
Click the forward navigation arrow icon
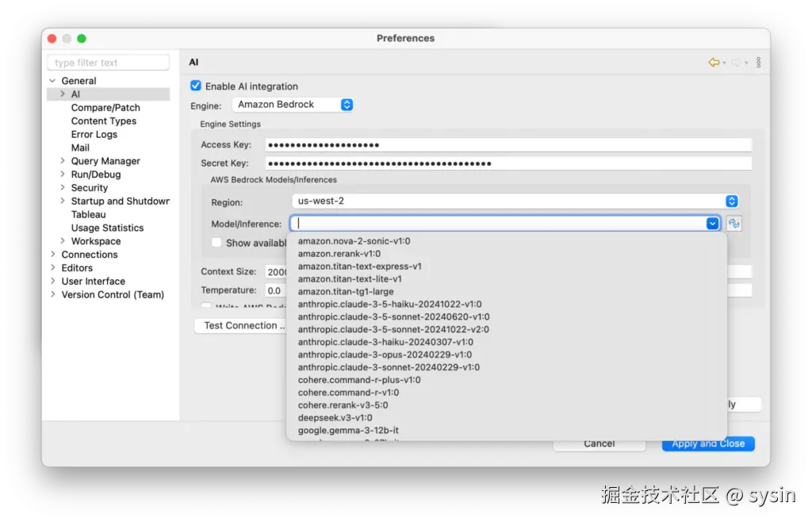point(737,63)
